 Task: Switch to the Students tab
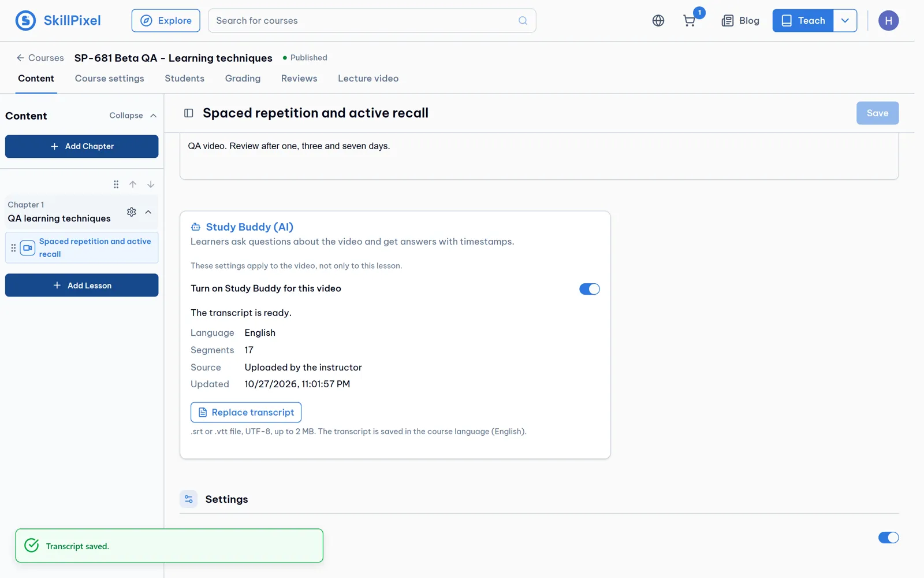coord(185,79)
